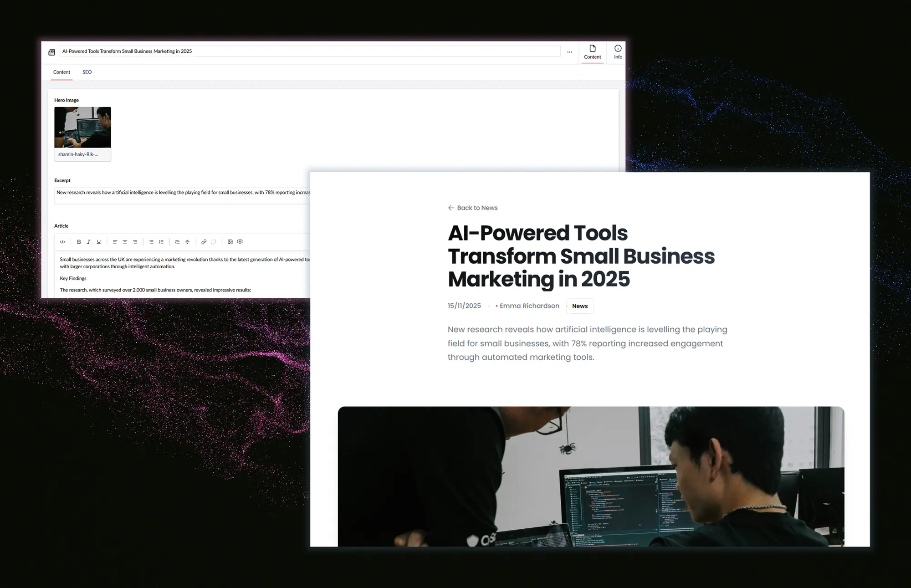Viewport: 911px width, 588px height.
Task: Center align the article text
Action: click(125, 242)
